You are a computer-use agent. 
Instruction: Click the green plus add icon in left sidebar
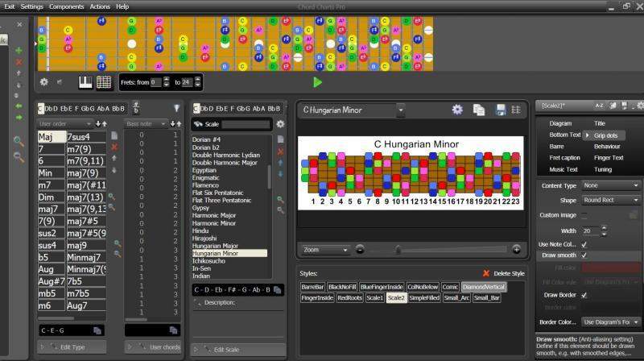[x=19, y=51]
